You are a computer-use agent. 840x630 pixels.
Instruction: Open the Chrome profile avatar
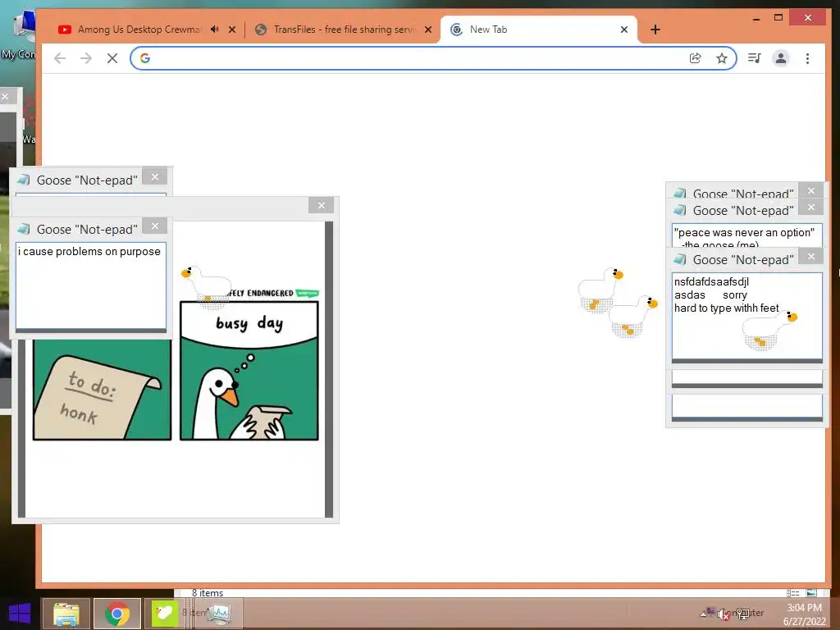coord(781,58)
